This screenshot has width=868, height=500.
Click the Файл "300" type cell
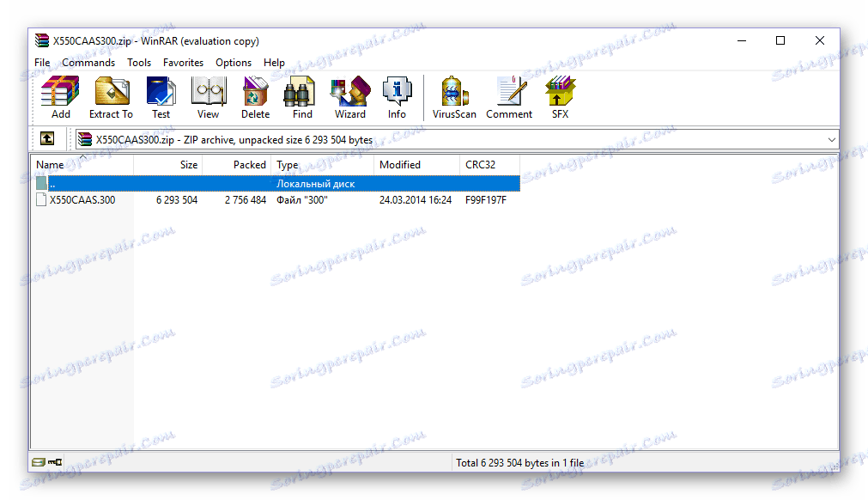301,200
